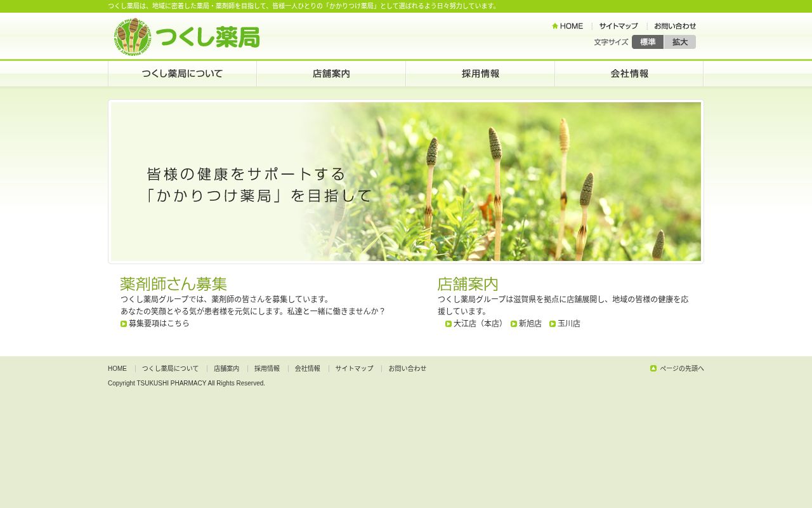Open the 募集要項はこちら link
This screenshot has width=812, height=508.
coord(159,323)
